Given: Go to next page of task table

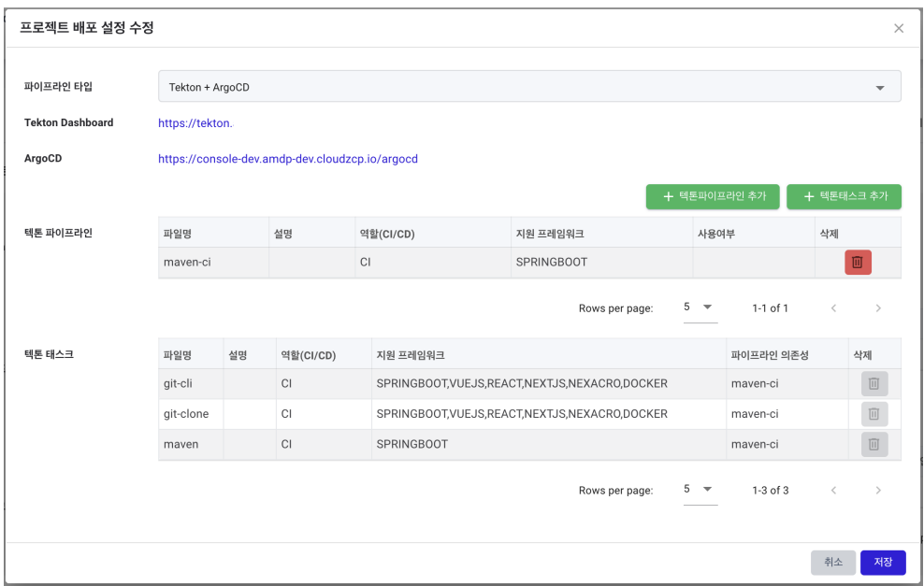Looking at the screenshot, I should pos(878,490).
